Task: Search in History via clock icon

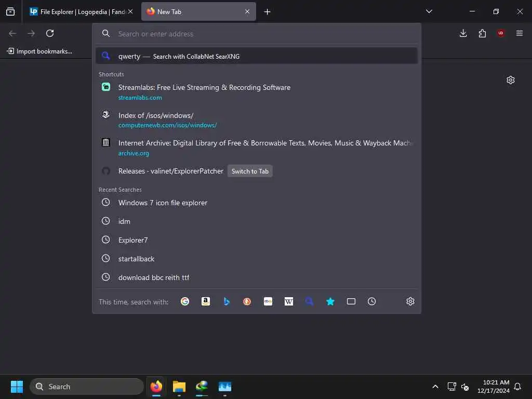Action: click(x=372, y=301)
